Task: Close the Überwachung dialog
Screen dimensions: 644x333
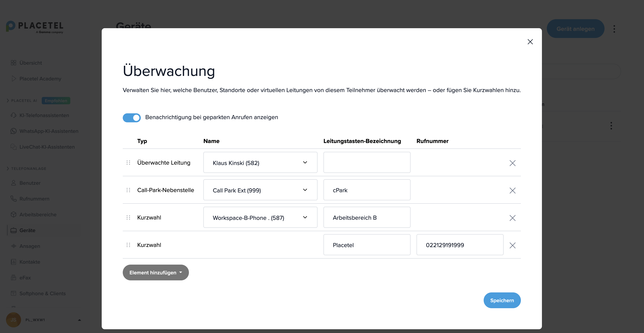Action: (x=530, y=42)
